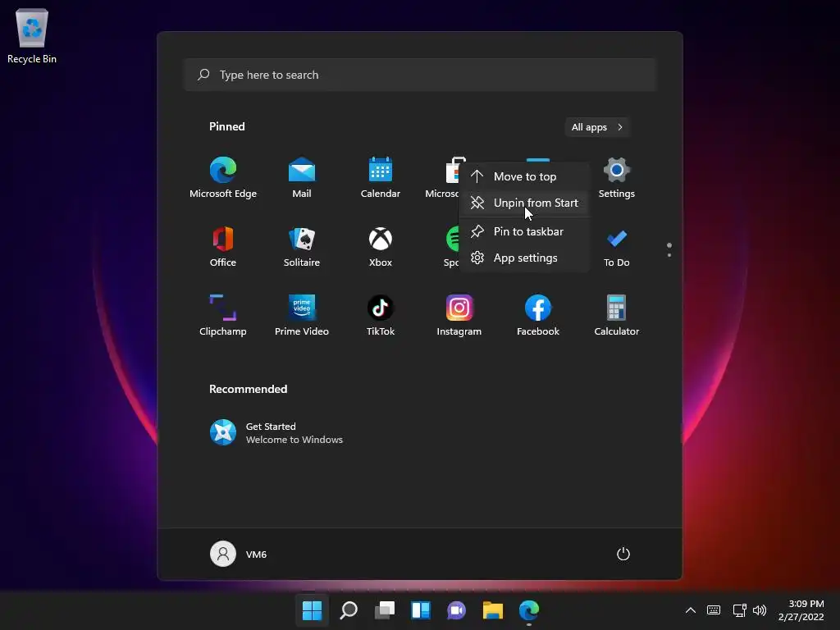
Task: Click the VM6 user account button
Action: coord(239,554)
